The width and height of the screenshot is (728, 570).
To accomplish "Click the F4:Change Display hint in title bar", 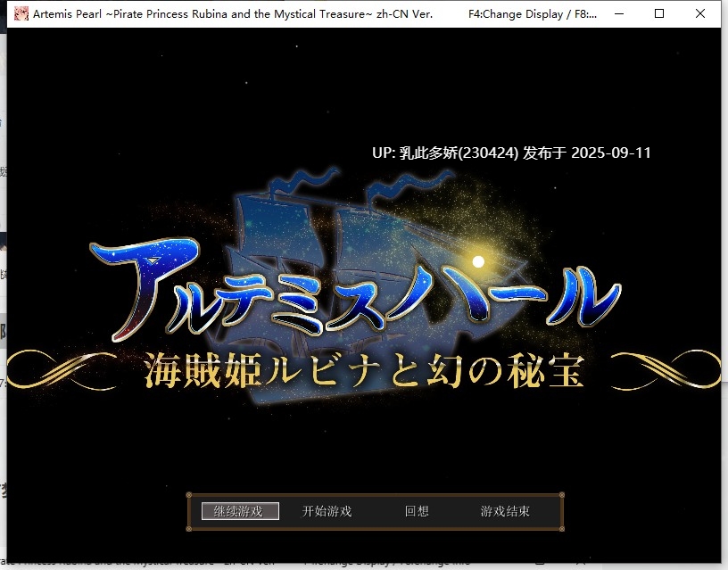I will point(533,14).
